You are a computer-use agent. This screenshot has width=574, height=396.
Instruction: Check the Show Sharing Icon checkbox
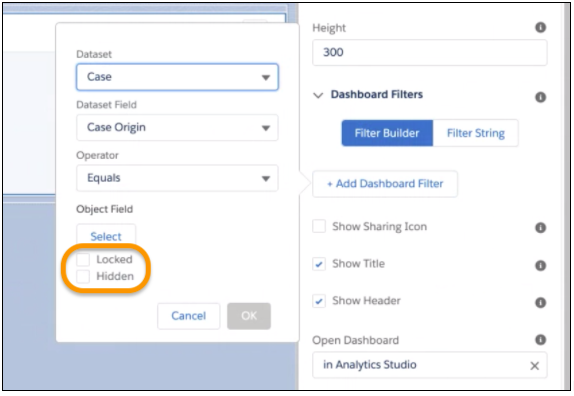319,227
